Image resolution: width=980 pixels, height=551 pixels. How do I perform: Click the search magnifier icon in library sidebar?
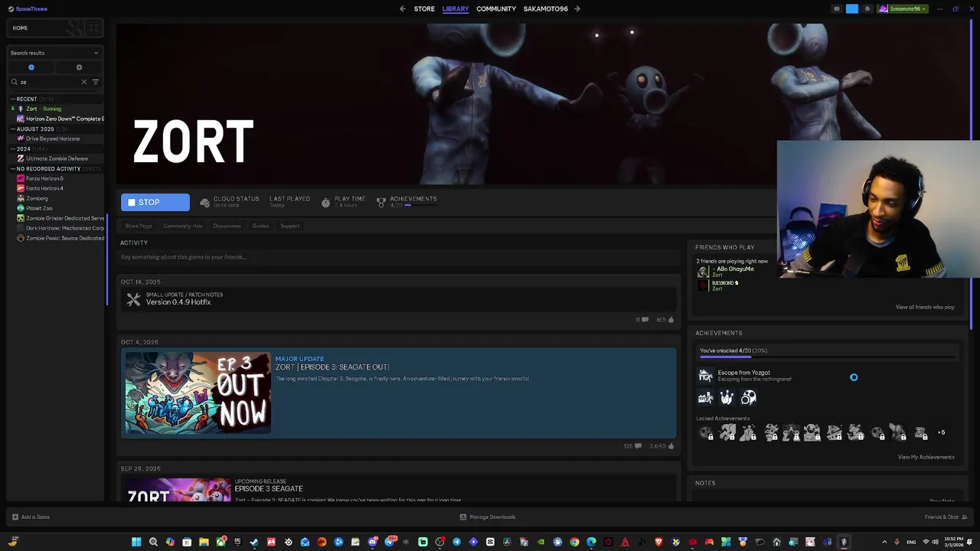tap(14, 82)
